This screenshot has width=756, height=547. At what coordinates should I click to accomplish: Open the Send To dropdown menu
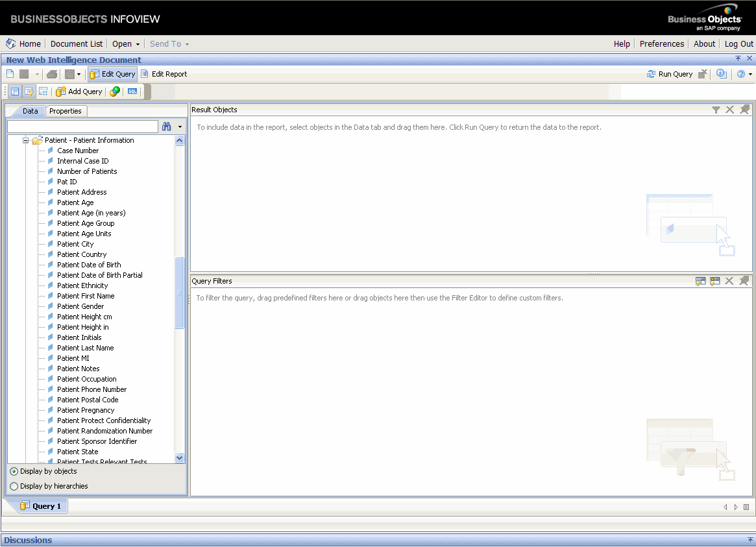(169, 44)
